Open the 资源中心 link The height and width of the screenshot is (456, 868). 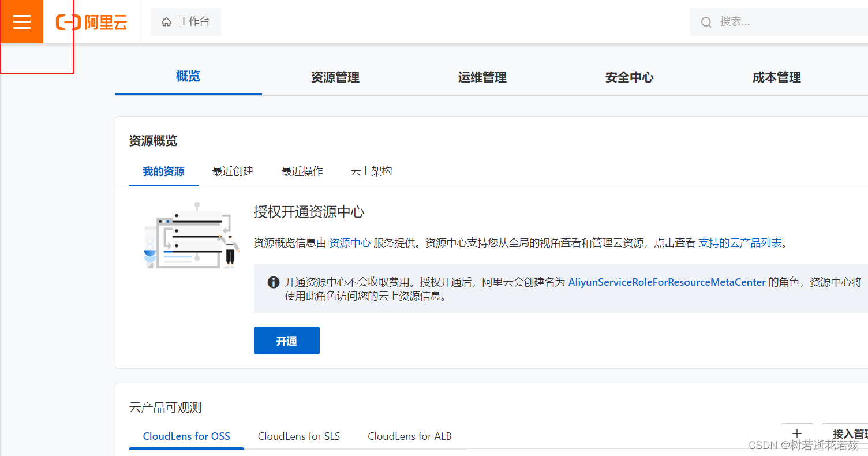(350, 242)
